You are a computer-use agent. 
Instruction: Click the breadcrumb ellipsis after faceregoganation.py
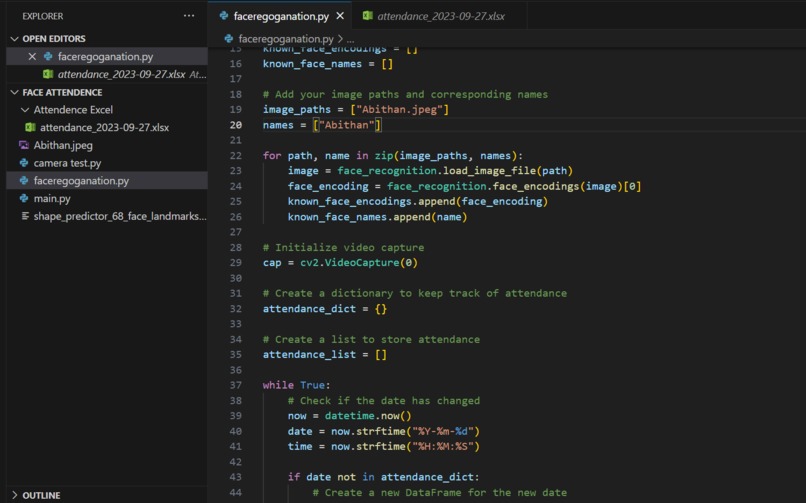click(351, 39)
